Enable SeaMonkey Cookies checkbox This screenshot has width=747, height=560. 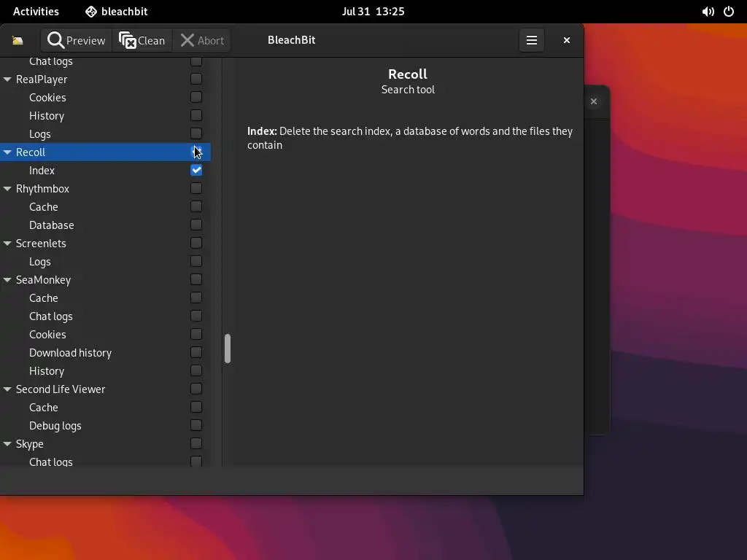pyautogui.click(x=196, y=334)
